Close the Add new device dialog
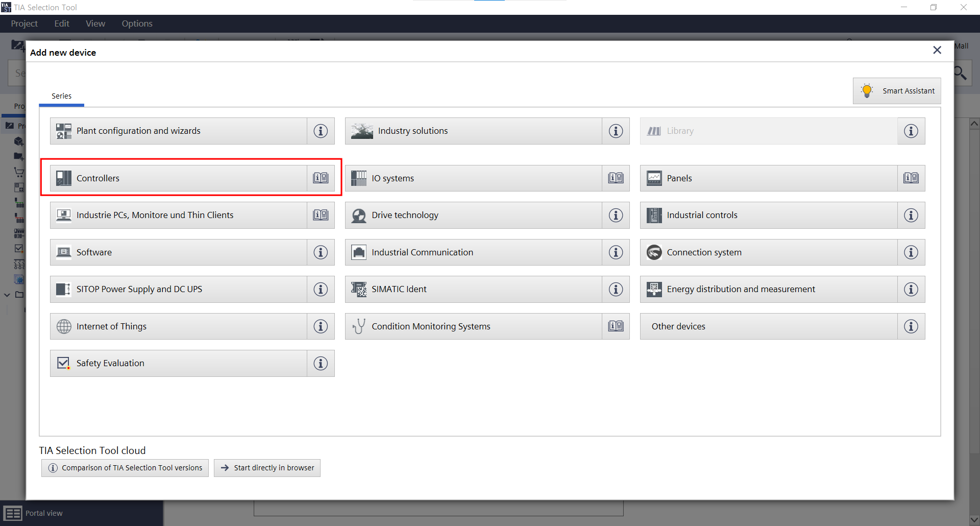This screenshot has width=980, height=526. pyautogui.click(x=937, y=50)
